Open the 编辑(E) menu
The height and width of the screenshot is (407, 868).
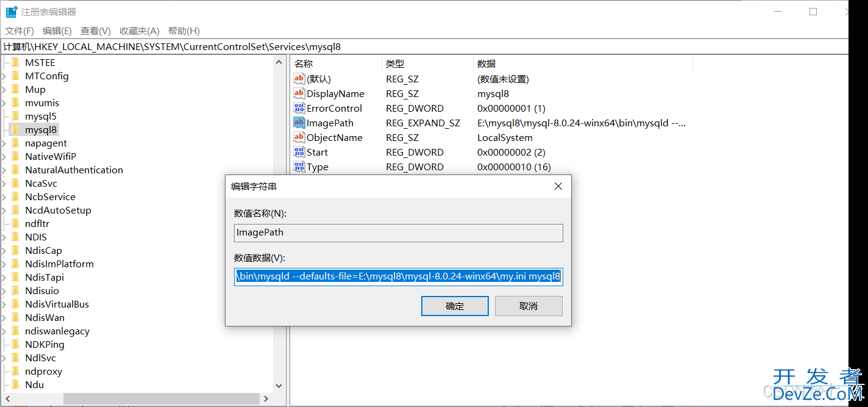point(57,31)
